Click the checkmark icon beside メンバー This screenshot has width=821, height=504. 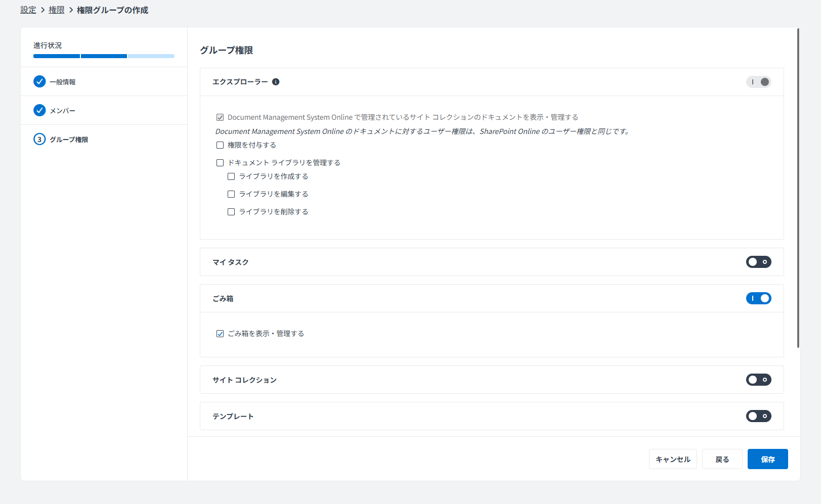tap(39, 110)
